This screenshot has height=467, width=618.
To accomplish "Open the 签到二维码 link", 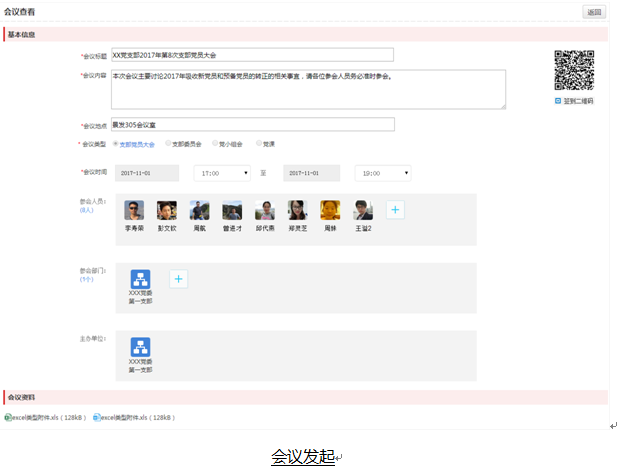I will point(578,101).
